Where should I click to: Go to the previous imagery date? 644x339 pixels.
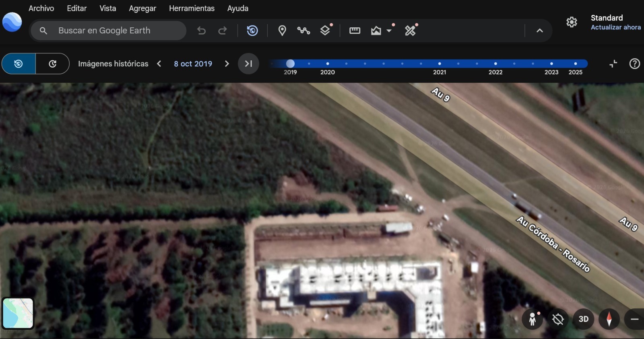coord(159,64)
